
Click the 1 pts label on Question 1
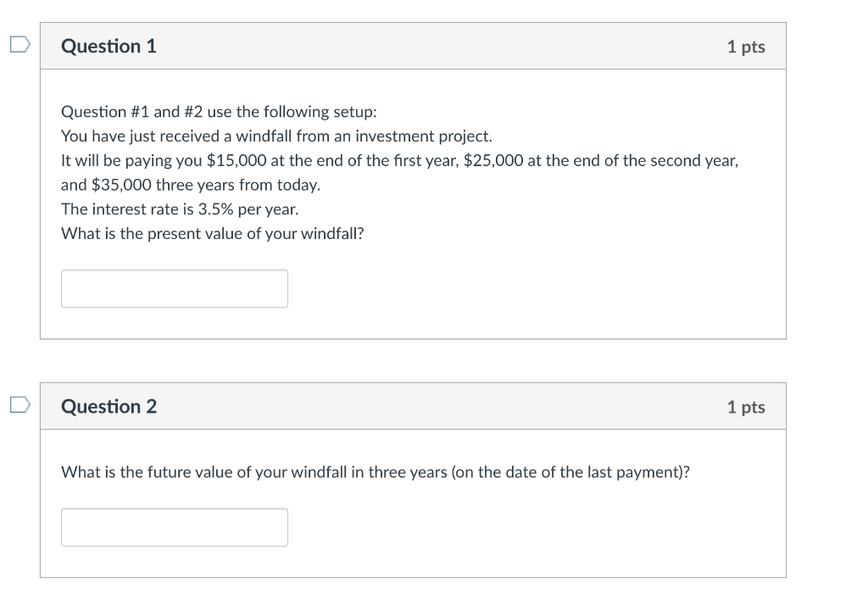tap(747, 47)
